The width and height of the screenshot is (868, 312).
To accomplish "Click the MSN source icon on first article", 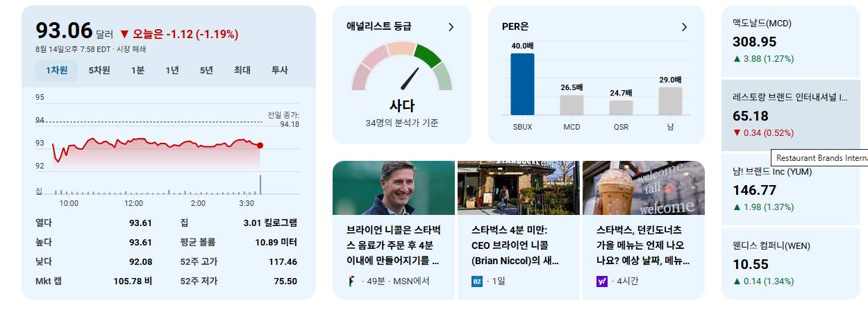I will coord(352,281).
